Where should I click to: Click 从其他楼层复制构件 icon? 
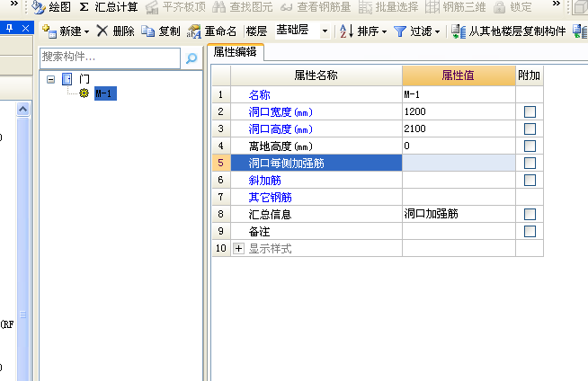click(459, 31)
